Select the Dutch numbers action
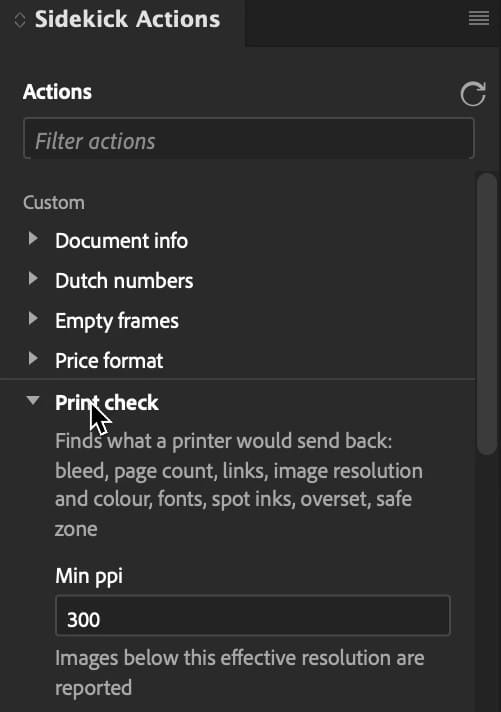Screen dimensions: 501x712 click(x=124, y=281)
